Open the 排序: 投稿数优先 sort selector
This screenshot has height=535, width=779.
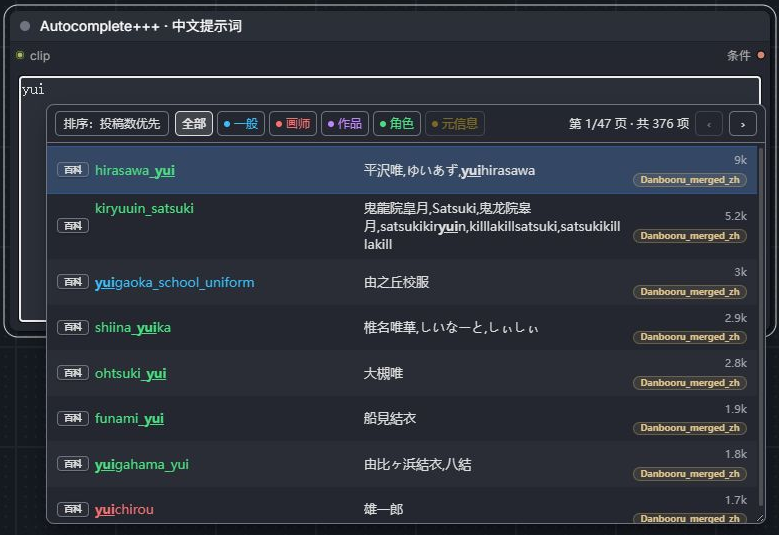112,124
